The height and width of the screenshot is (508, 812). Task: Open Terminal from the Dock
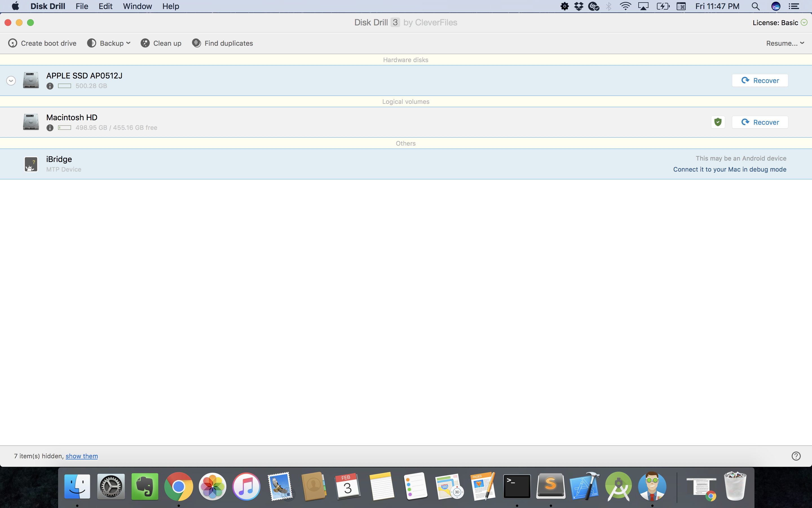pos(517,486)
